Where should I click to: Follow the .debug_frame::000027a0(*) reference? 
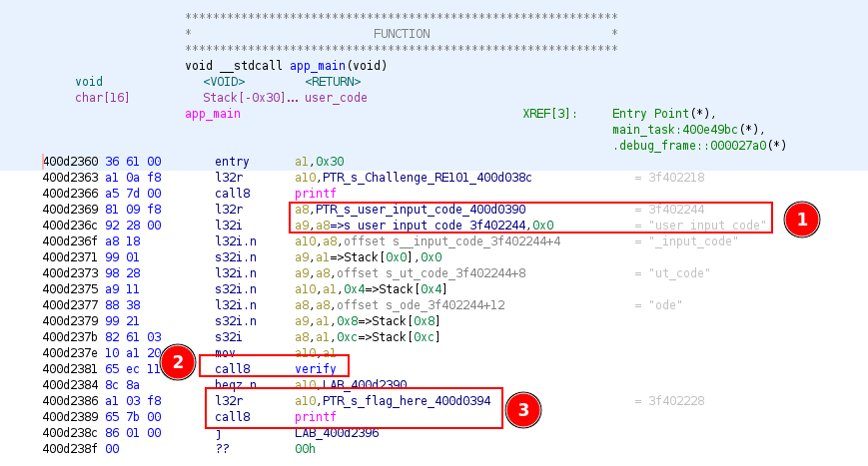(x=699, y=146)
